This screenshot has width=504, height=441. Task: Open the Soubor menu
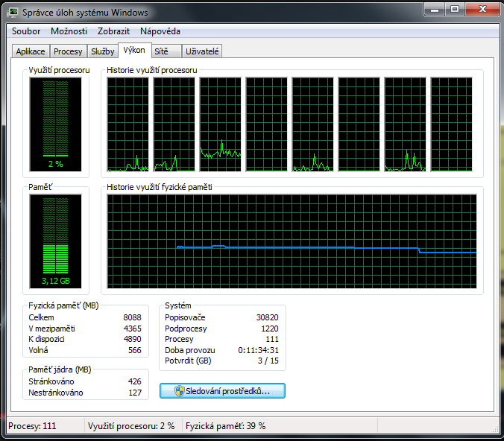tap(26, 31)
